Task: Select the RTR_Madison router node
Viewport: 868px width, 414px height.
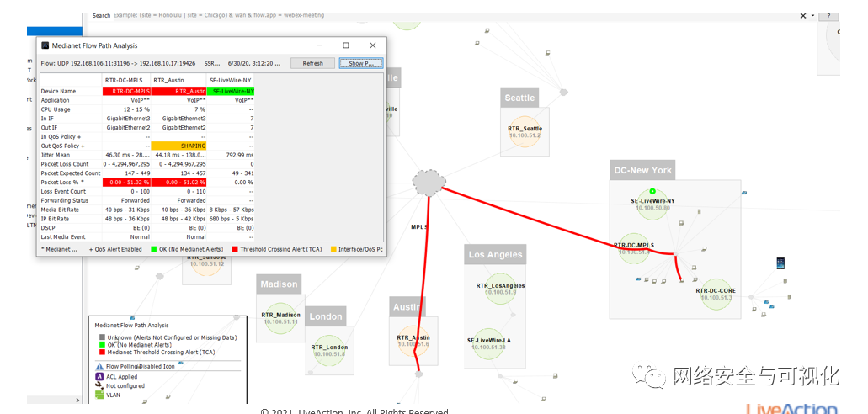Action: click(x=280, y=318)
